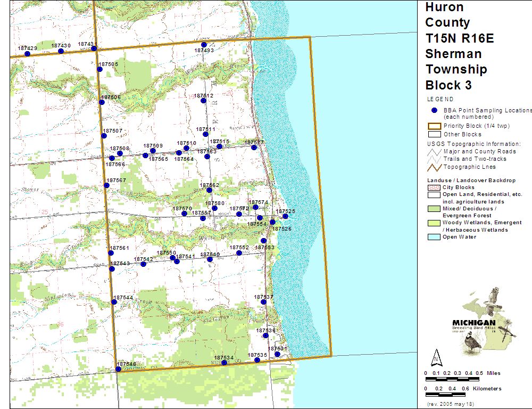Click the Other Blocks legend box
The height and width of the screenshot is (409, 532).
[434, 134]
